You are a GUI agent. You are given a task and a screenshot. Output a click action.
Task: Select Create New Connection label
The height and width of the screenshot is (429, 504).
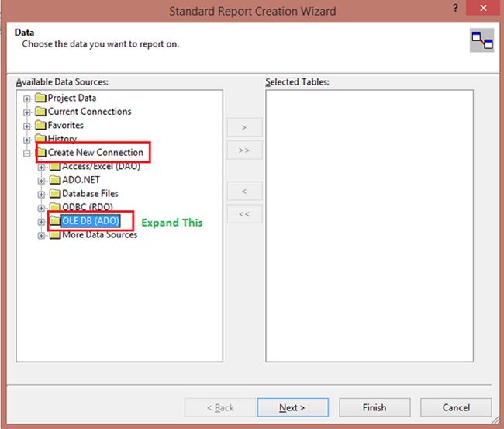[95, 152]
